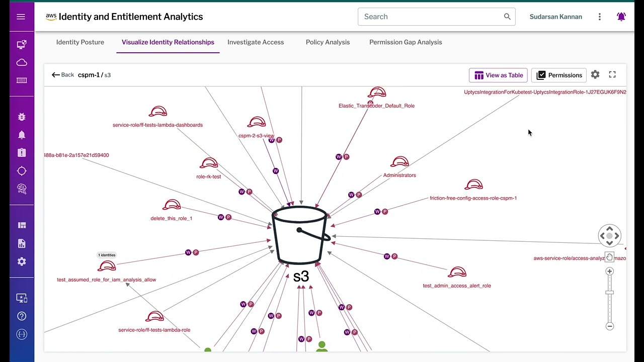Open the graph settings gear icon
Image resolution: width=644 pixels, height=362 pixels.
coord(595,75)
